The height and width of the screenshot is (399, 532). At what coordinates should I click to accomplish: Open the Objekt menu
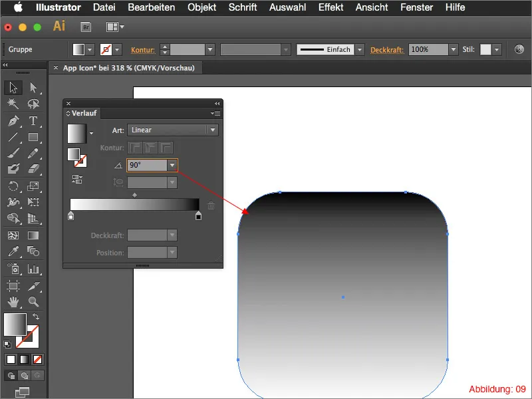pyautogui.click(x=202, y=7)
